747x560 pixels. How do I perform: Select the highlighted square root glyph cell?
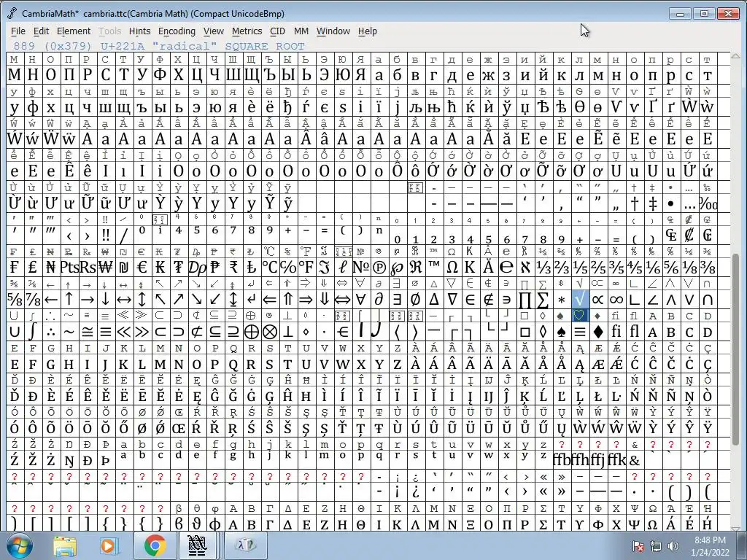click(x=580, y=300)
